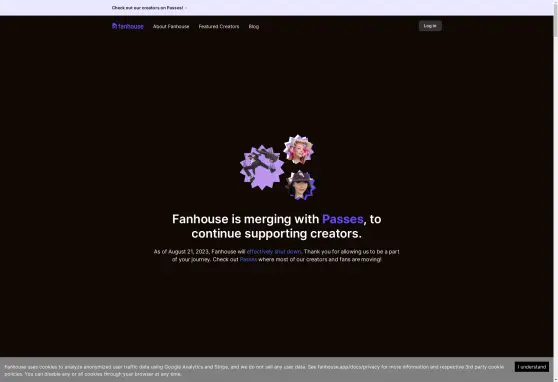Click the pink-haired creator starburst image
This screenshot has width=558, height=382.
[x=299, y=149]
